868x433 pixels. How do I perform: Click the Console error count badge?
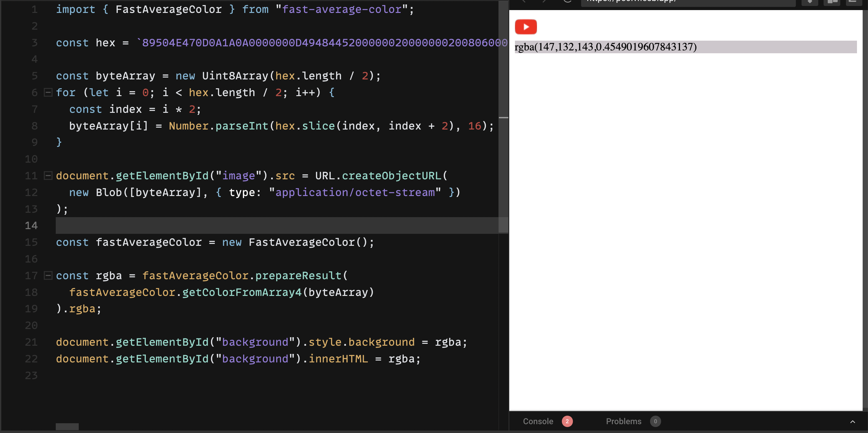click(x=568, y=421)
